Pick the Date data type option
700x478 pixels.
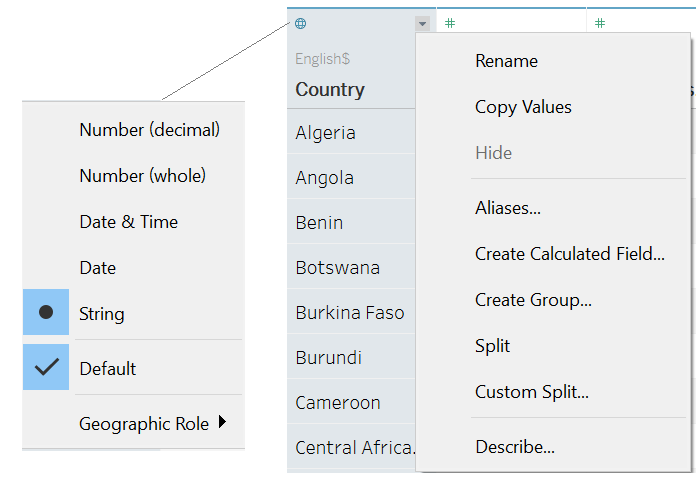98,268
